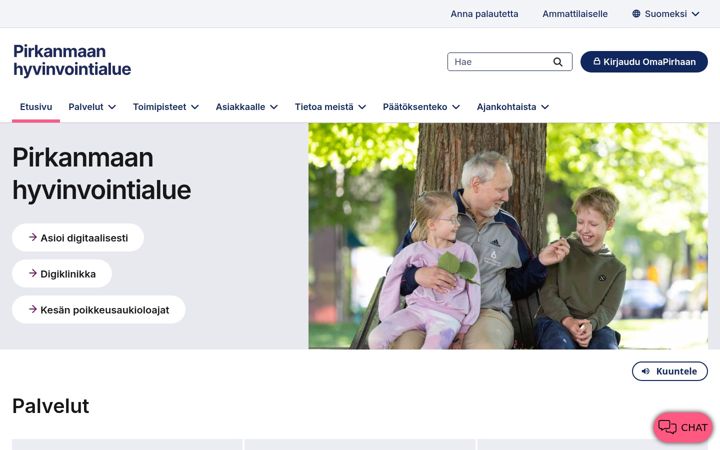Expand the Asiakkaalle menu chevron
This screenshot has width=720, height=450.
click(x=274, y=107)
